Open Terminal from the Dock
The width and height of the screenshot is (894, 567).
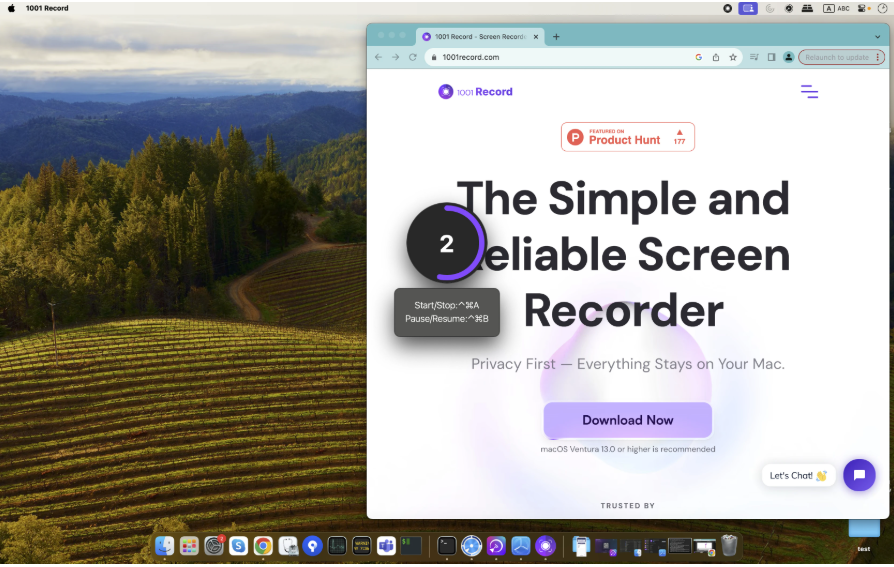click(446, 546)
